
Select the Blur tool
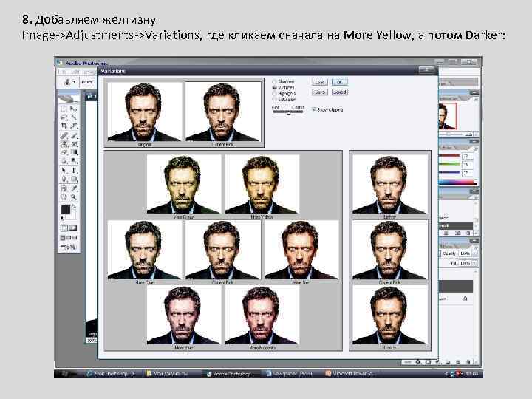pos(64,161)
